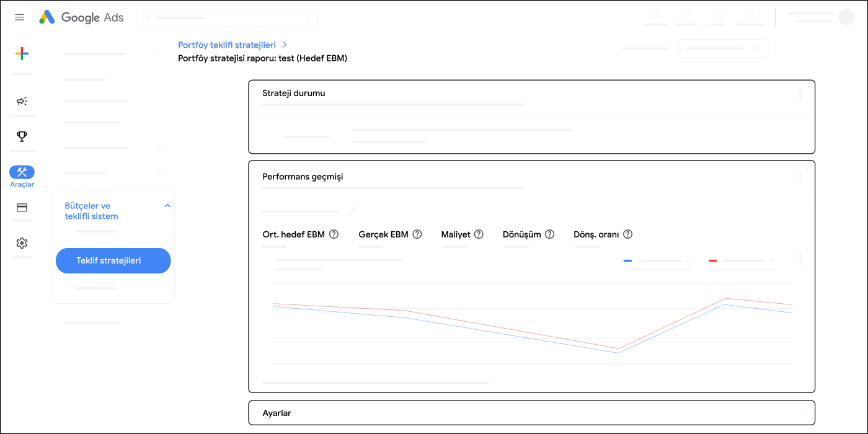This screenshot has height=434, width=868.
Task: Expand the first sidebar section chevron
Action: [x=159, y=54]
